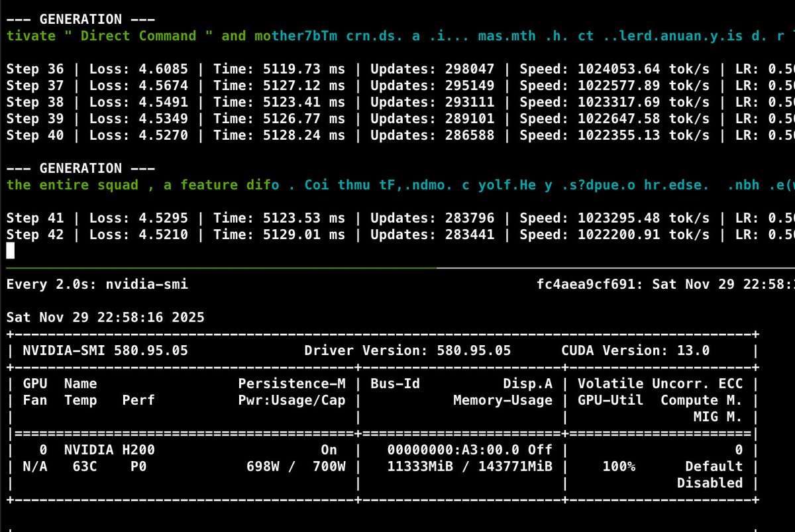Click the Step 39 loss value 4.5349
The height and width of the screenshot is (532, 795).
pyautogui.click(x=164, y=119)
